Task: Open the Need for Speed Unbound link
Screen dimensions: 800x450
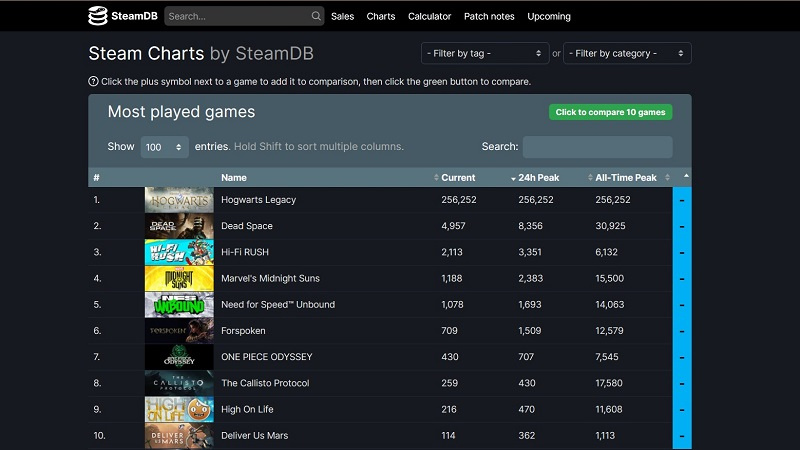Action: click(278, 305)
